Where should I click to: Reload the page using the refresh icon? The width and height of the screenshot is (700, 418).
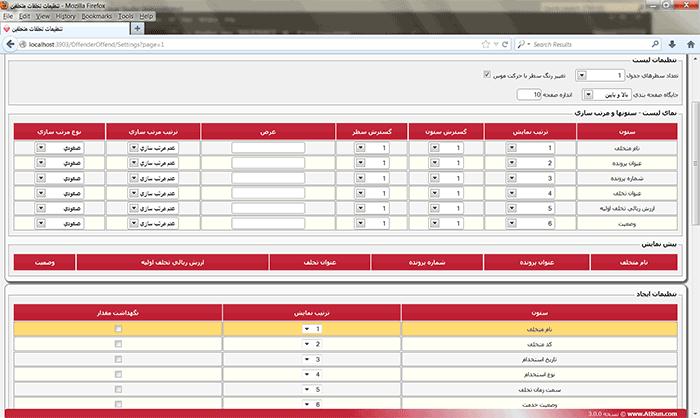[505, 44]
